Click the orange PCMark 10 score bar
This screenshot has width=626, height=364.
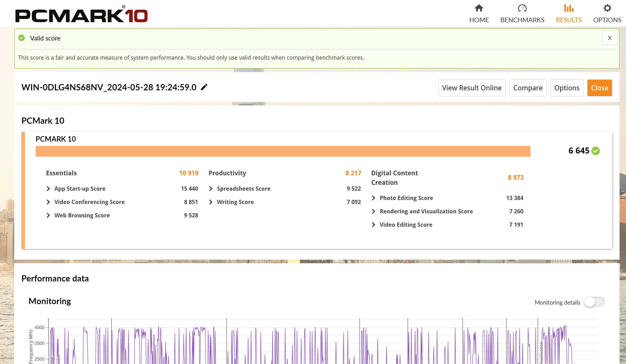tap(283, 151)
